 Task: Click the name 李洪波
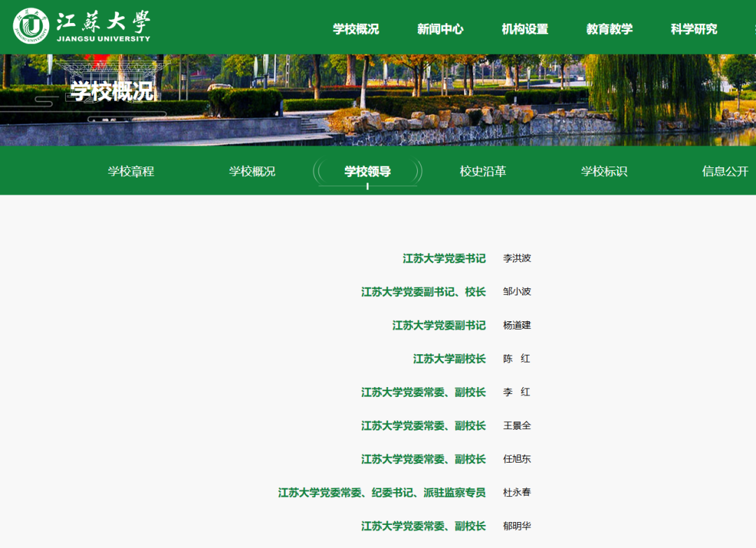click(517, 258)
